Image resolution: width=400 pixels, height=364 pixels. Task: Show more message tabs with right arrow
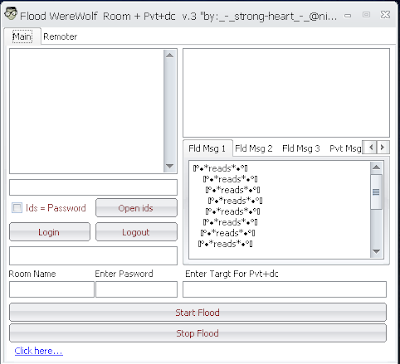point(382,147)
